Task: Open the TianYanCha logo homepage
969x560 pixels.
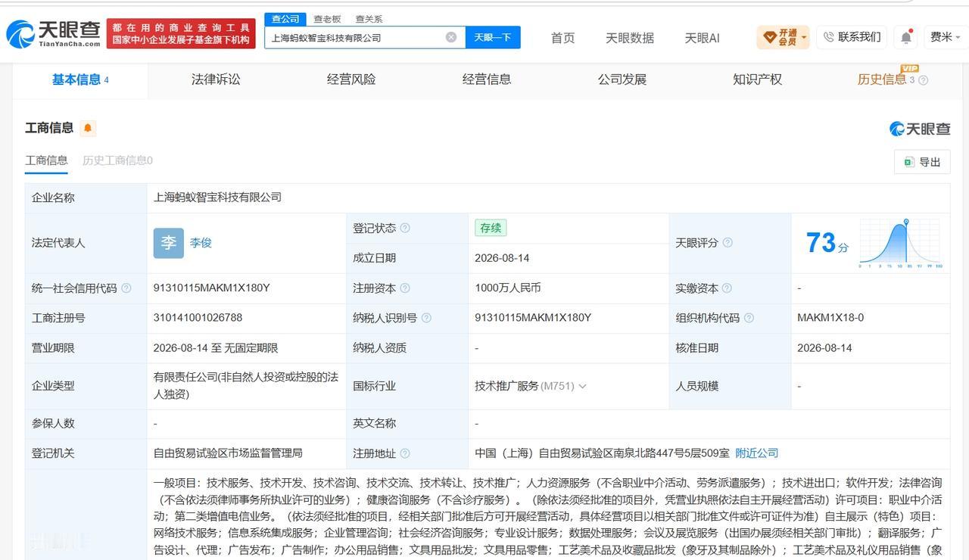Action: tap(53, 34)
